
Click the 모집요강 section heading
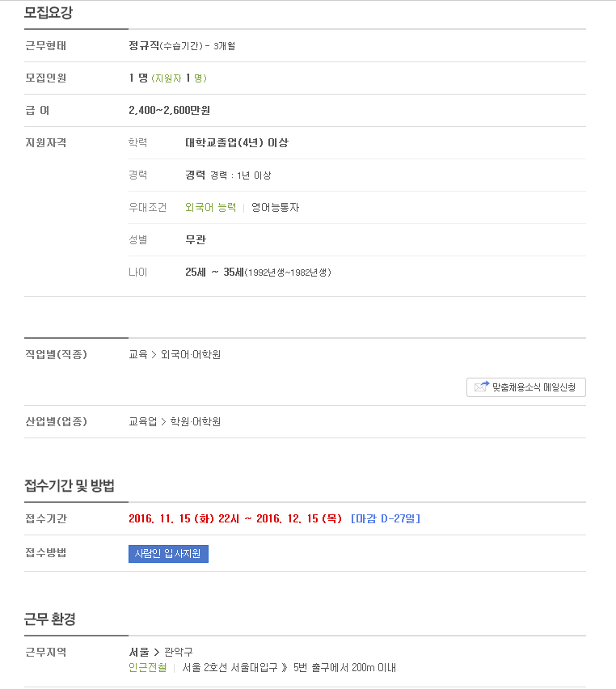click(49, 12)
